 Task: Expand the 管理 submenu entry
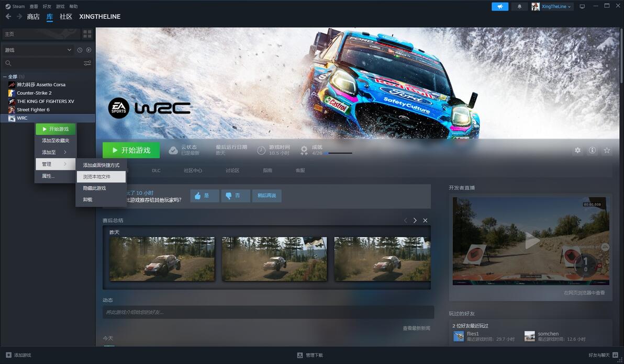55,164
